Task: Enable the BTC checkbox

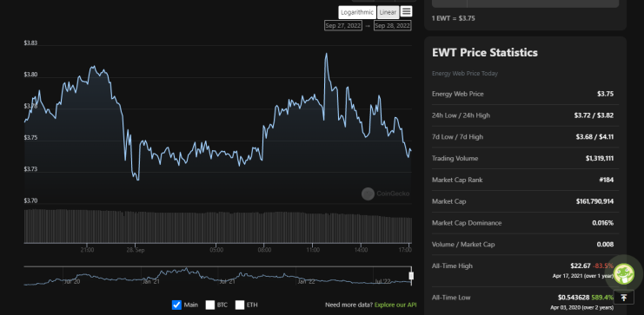Action: click(x=210, y=305)
